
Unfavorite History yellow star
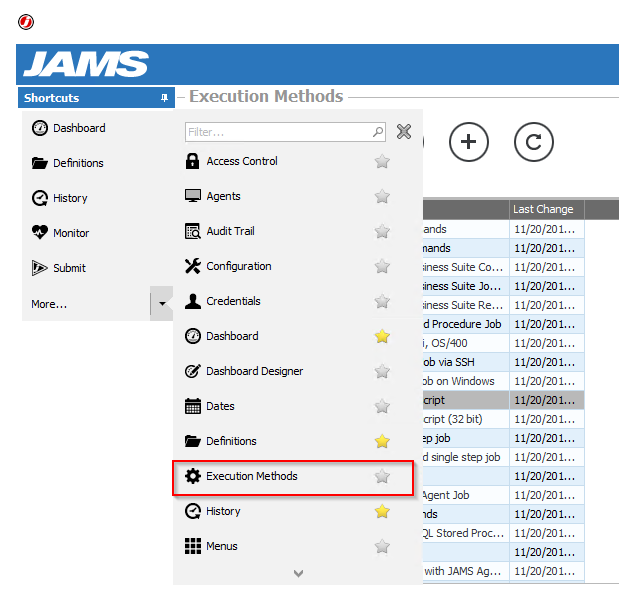pos(382,511)
